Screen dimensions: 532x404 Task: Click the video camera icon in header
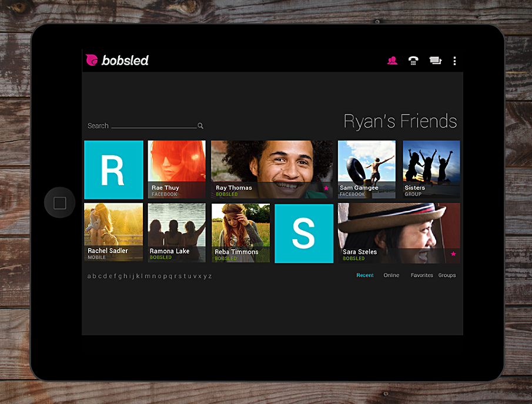[436, 60]
